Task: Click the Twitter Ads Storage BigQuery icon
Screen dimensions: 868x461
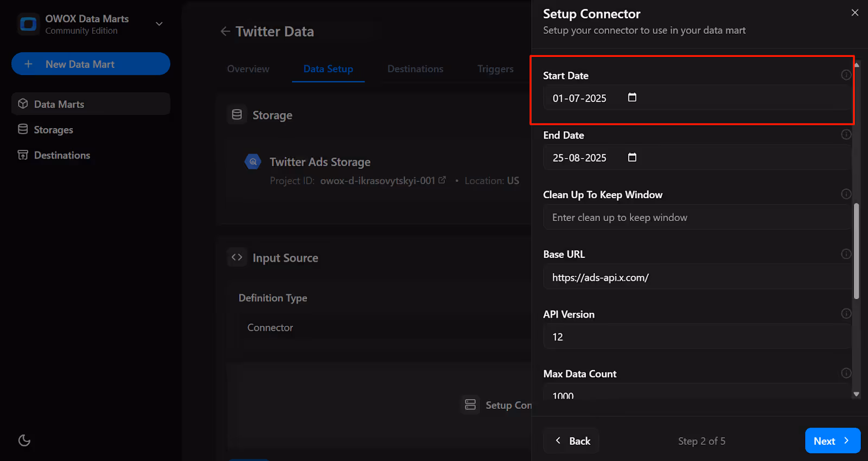Action: [253, 162]
